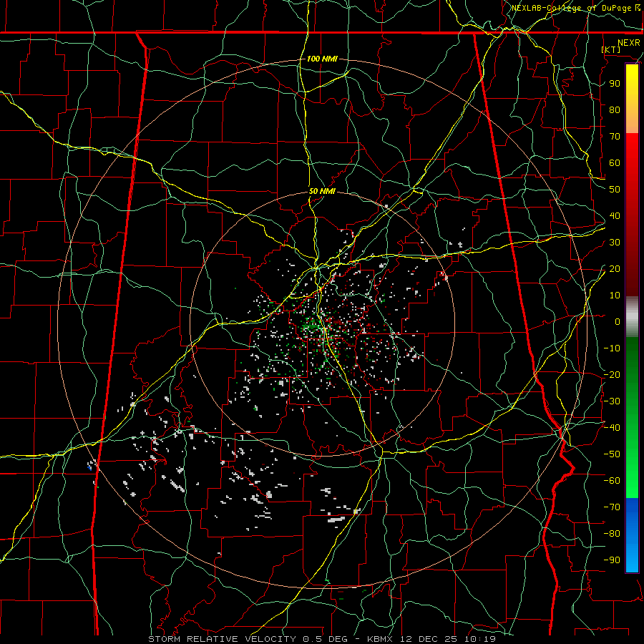The height and width of the screenshot is (644, 644).
Task: Click the STORM RELATIVE VELOCITY caption text
Action: click(222, 639)
